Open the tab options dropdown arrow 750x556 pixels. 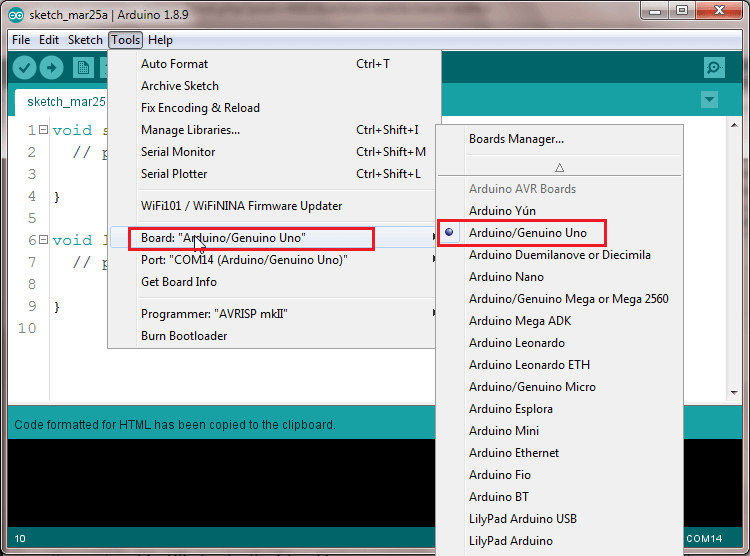(x=709, y=100)
